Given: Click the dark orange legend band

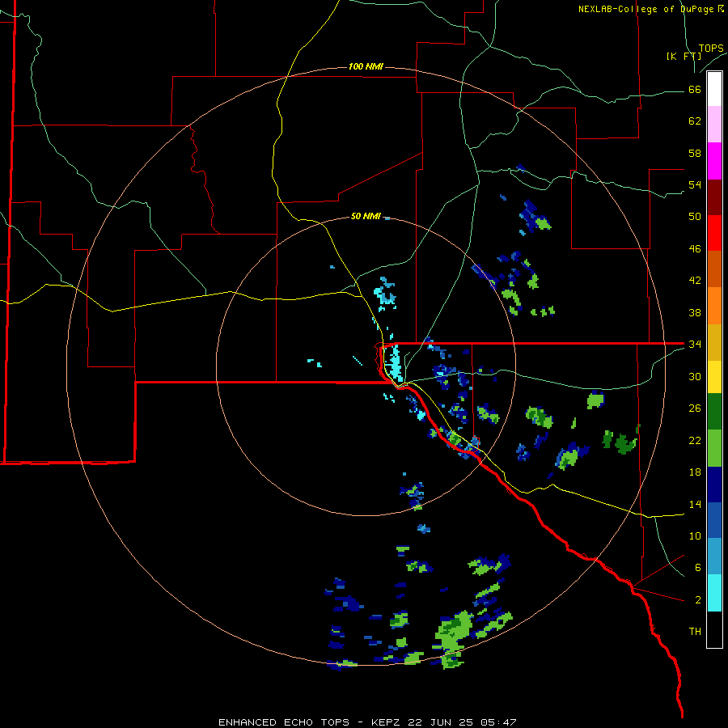Looking at the screenshot, I should (714, 269).
